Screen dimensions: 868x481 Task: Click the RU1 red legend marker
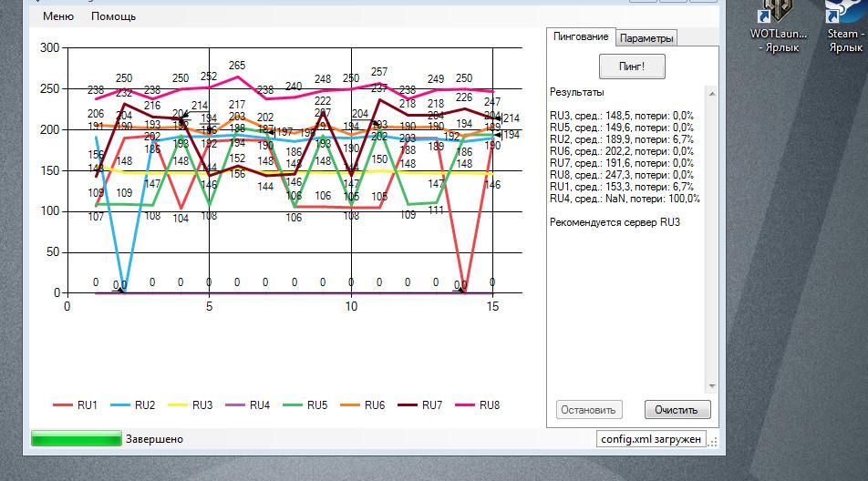pyautogui.click(x=65, y=405)
